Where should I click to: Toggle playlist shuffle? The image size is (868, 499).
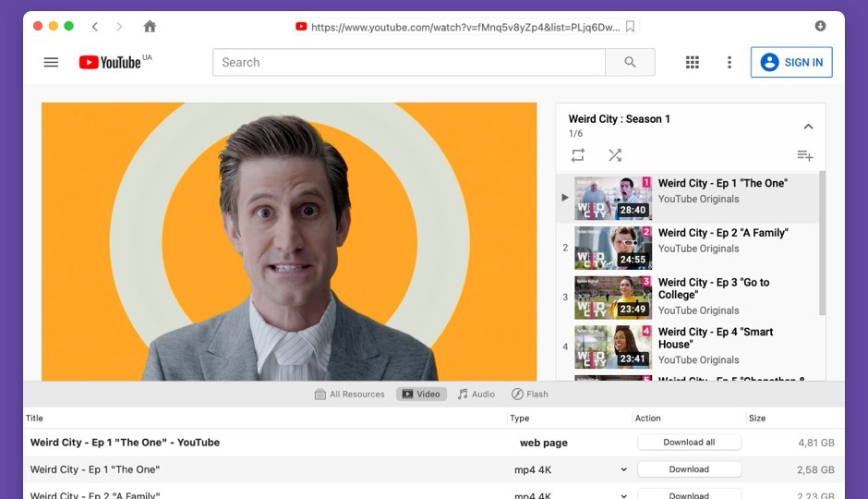click(x=615, y=155)
